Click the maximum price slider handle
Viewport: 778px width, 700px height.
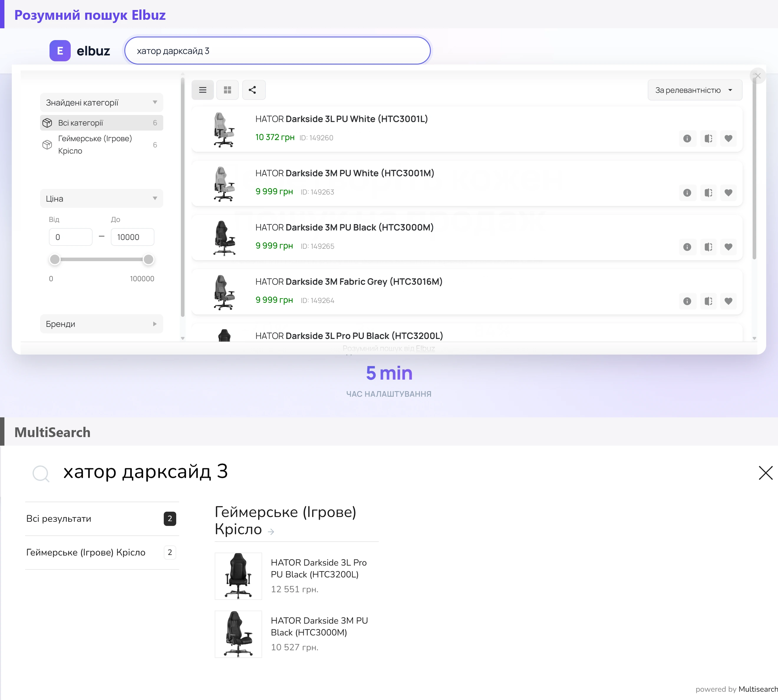click(149, 260)
